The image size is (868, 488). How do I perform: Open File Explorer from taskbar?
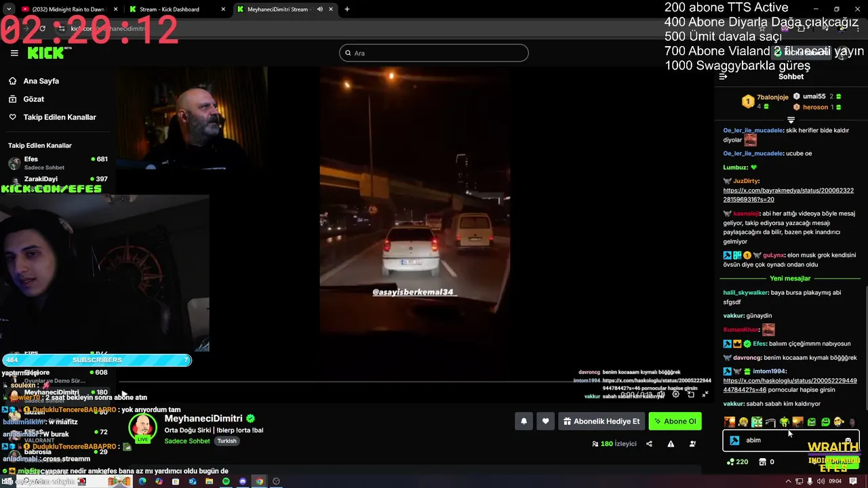click(210, 481)
